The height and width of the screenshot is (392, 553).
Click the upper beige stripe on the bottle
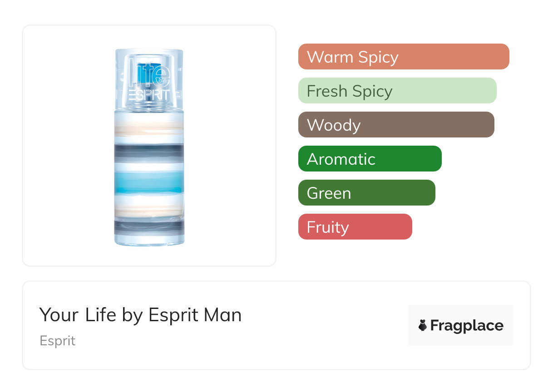click(149, 128)
